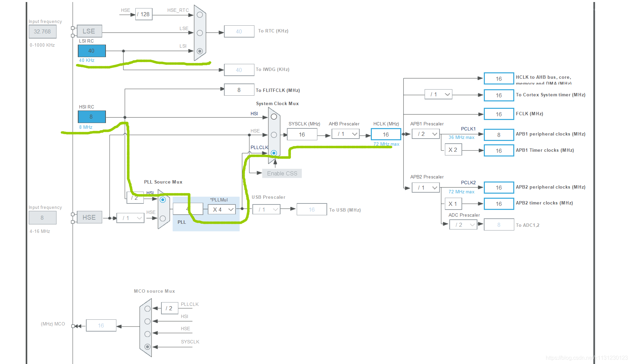Image resolution: width=631 pixels, height=364 pixels.
Task: Click the SYSCLK (MHz) value field
Action: [x=302, y=135]
